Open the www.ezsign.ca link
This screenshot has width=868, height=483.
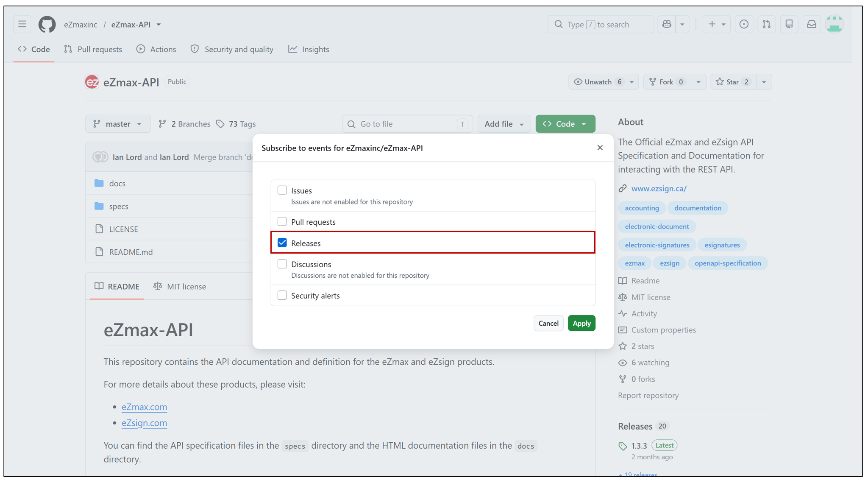pos(659,188)
